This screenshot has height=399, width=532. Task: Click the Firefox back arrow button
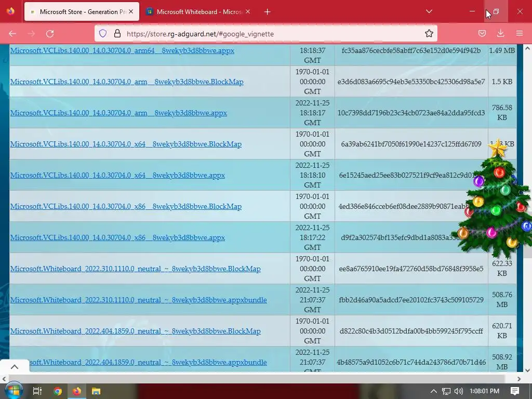tap(12, 34)
